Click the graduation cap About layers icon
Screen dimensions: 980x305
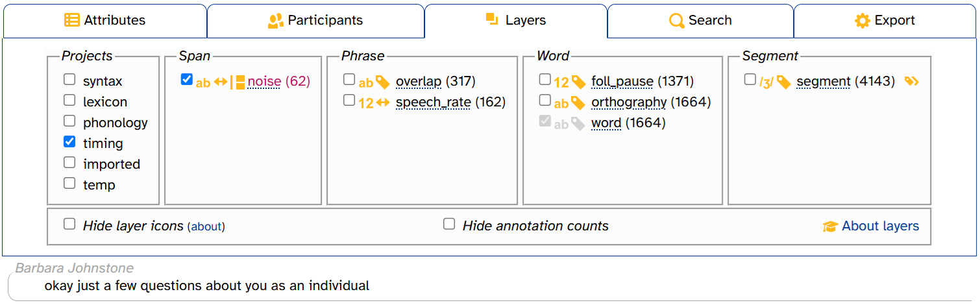[830, 226]
